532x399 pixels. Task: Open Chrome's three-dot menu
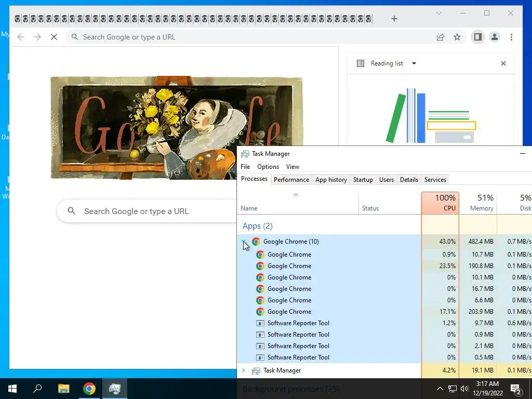click(x=511, y=37)
